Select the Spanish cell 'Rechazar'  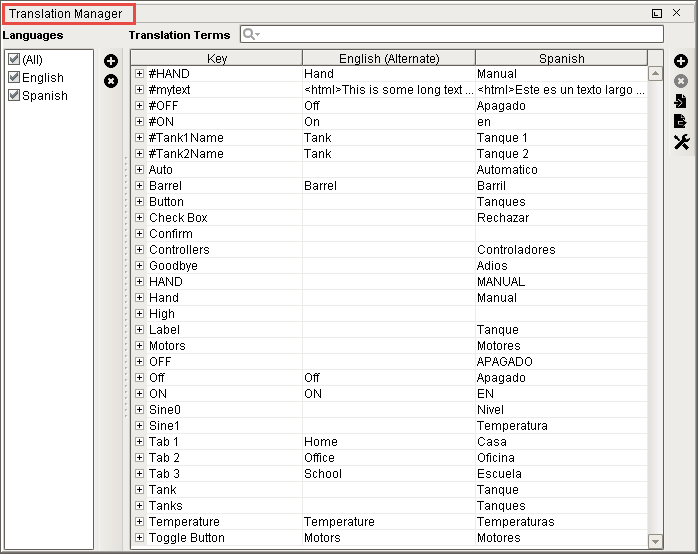tap(561, 218)
